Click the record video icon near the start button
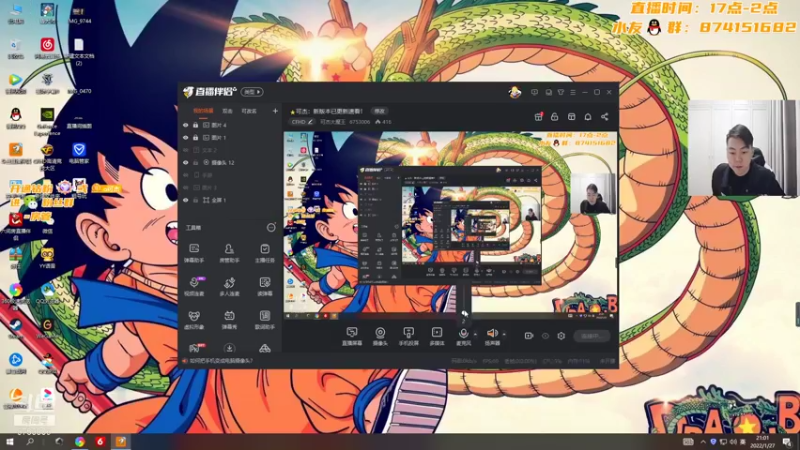800x450 pixels. click(529, 336)
